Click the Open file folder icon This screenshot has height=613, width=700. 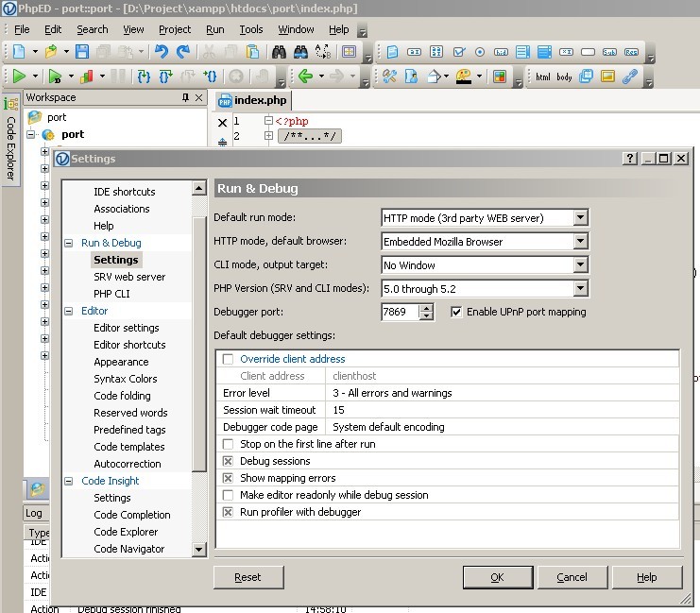click(x=51, y=52)
